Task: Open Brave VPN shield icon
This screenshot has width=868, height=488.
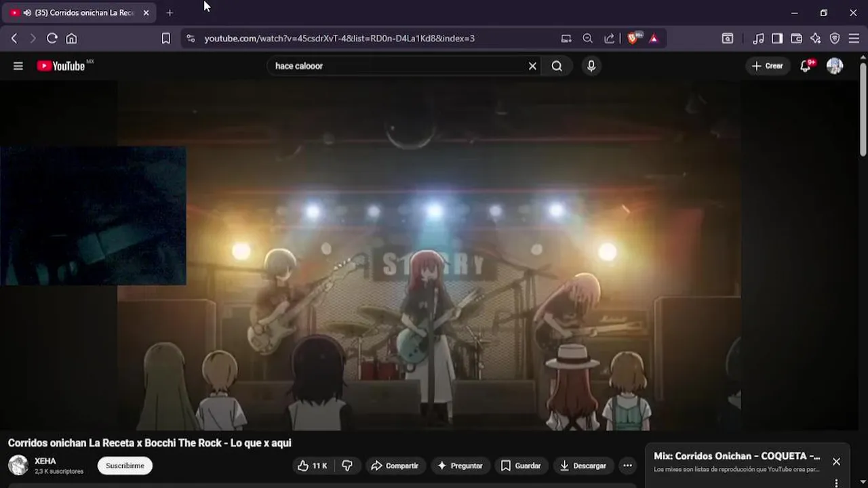Action: point(835,39)
